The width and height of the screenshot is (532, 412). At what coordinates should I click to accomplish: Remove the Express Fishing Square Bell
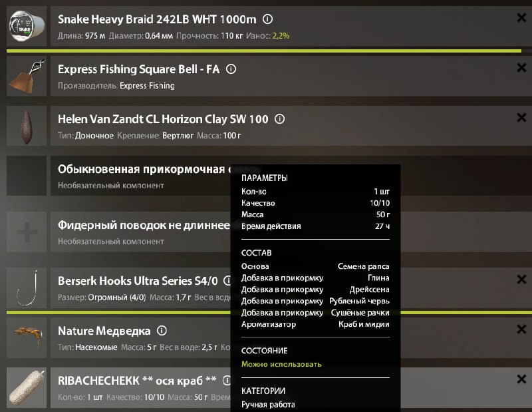[x=521, y=67]
